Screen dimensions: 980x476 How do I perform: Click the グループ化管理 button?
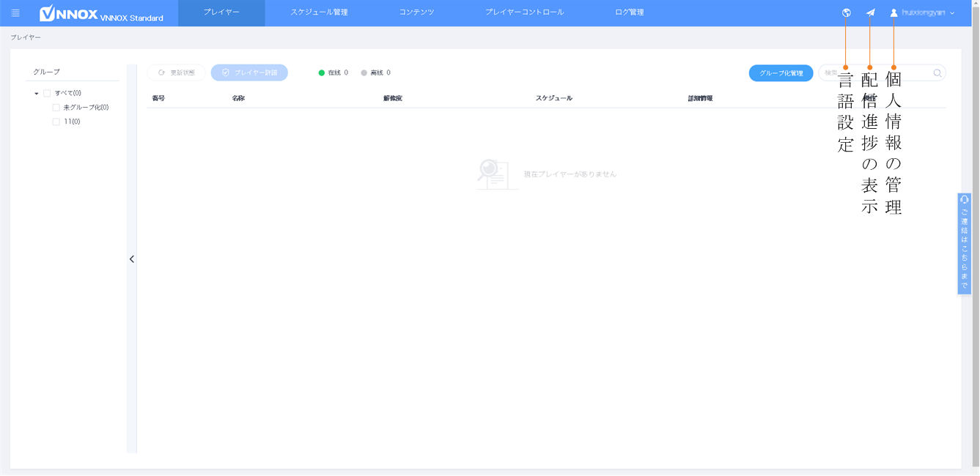781,73
